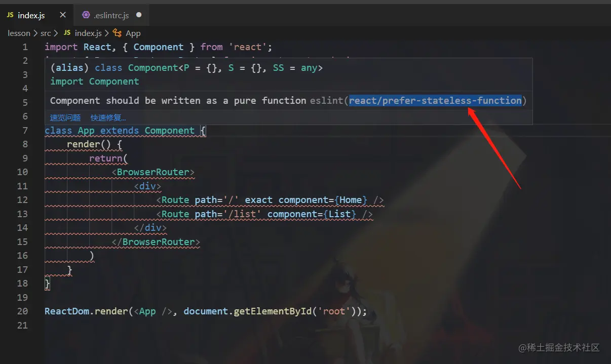Image resolution: width=611 pixels, height=364 pixels.
Task: Click the 'return(' keyword on line 9
Action: [x=108, y=158]
